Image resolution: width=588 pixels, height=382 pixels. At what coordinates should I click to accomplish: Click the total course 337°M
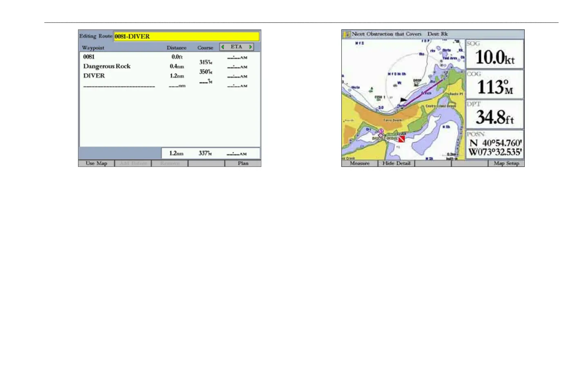(205, 153)
